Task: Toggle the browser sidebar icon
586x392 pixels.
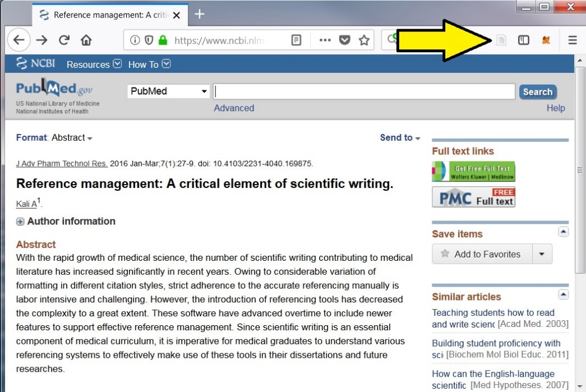Action: (523, 40)
